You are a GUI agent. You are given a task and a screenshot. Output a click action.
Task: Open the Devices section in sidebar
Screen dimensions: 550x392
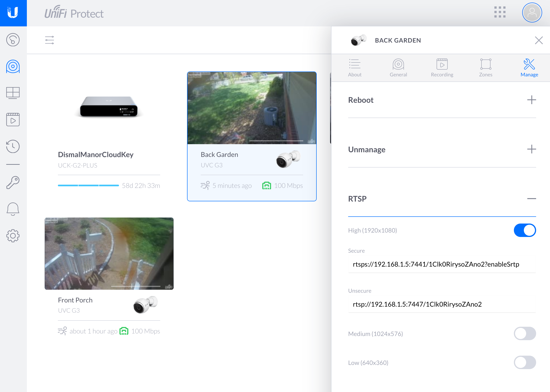click(x=13, y=66)
